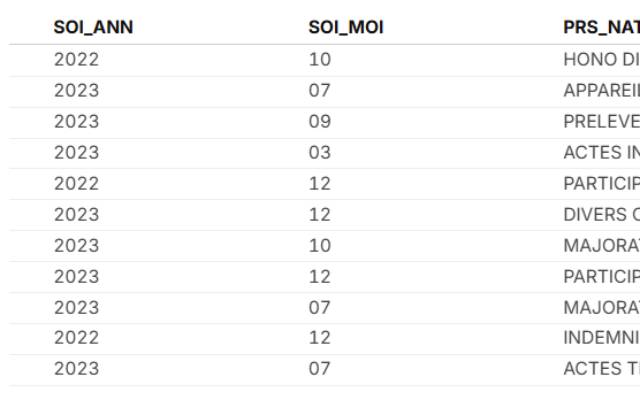
Task: Select the 2022 year cell in HONO row
Action: click(x=77, y=59)
